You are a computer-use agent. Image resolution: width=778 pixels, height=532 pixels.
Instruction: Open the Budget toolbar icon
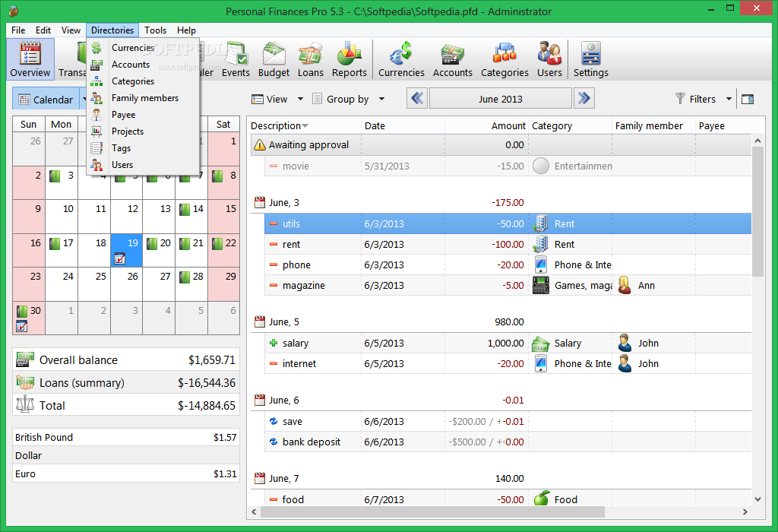coord(274,59)
